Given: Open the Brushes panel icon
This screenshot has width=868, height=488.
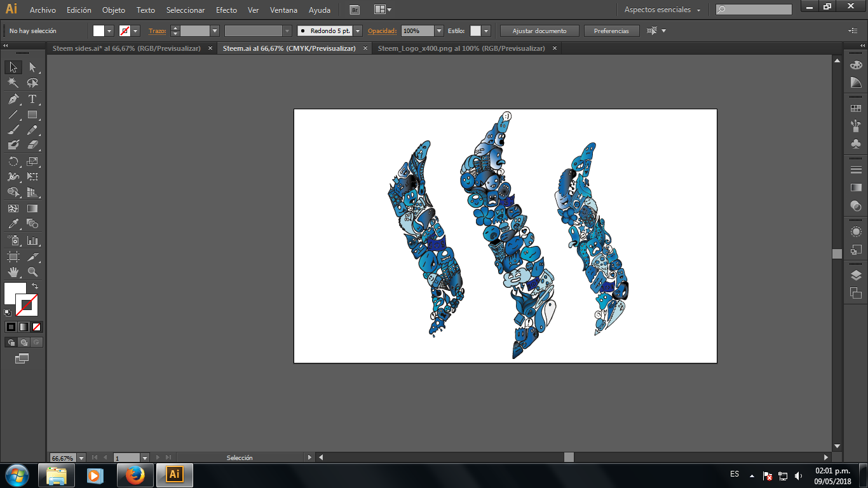Looking at the screenshot, I should tap(856, 125).
